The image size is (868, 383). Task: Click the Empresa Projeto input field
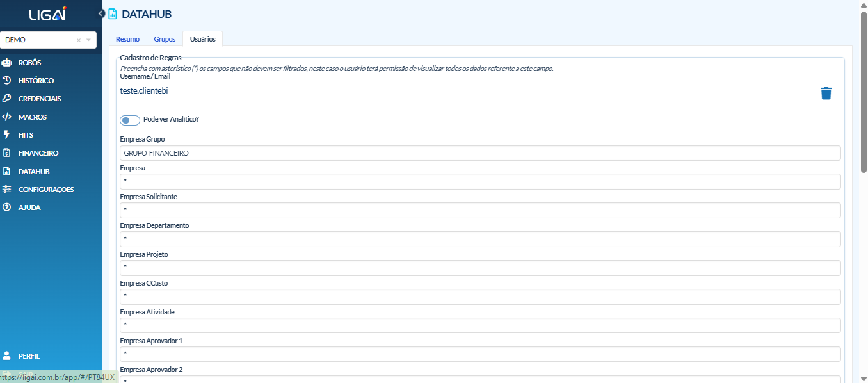480,268
